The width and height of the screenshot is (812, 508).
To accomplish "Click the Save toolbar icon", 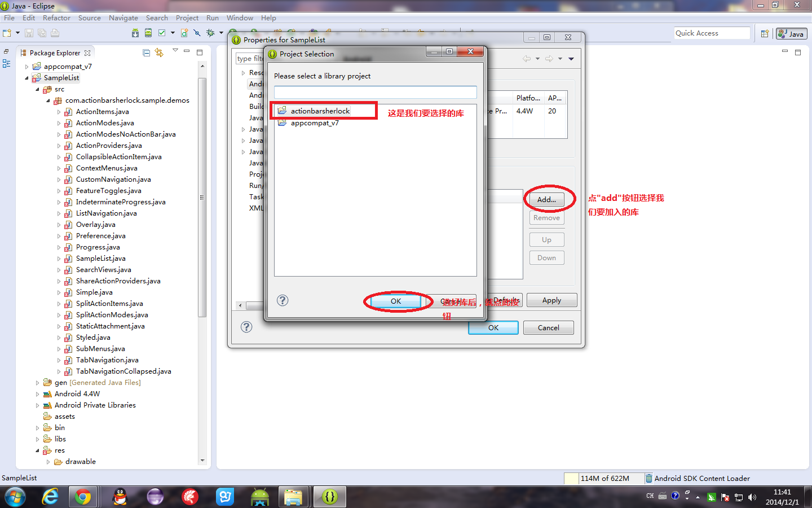I will point(29,33).
